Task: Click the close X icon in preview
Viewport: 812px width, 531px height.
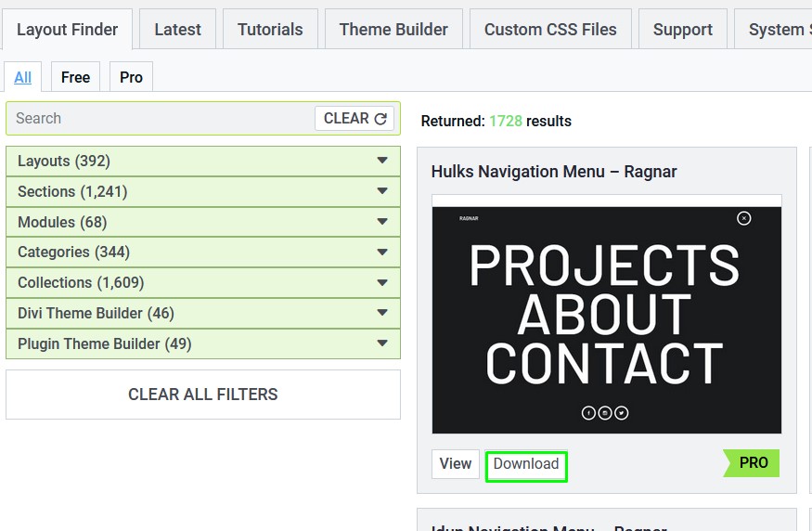Action: coord(743,218)
